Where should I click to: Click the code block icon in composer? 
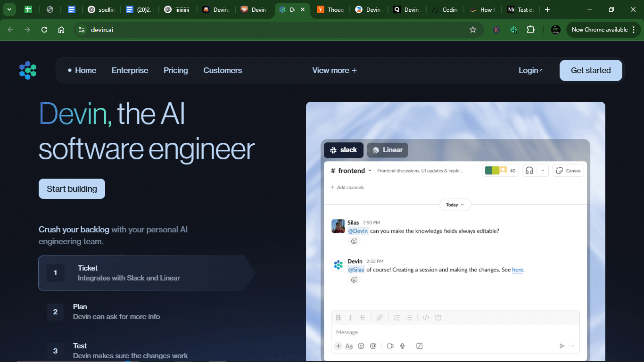(x=438, y=318)
